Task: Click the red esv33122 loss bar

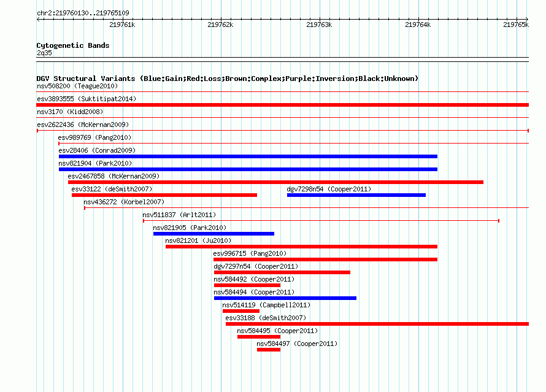Action: coord(164,195)
